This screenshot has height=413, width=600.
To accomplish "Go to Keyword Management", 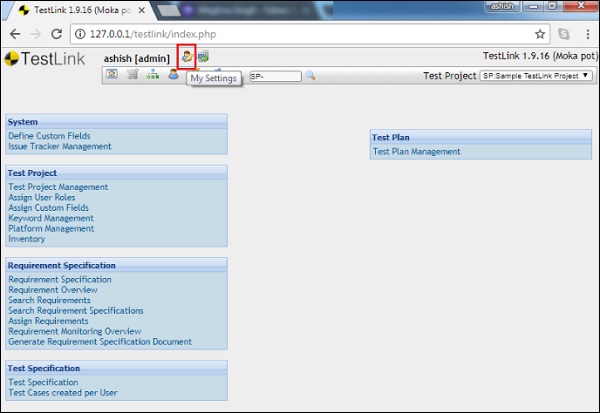I will tap(50, 218).
